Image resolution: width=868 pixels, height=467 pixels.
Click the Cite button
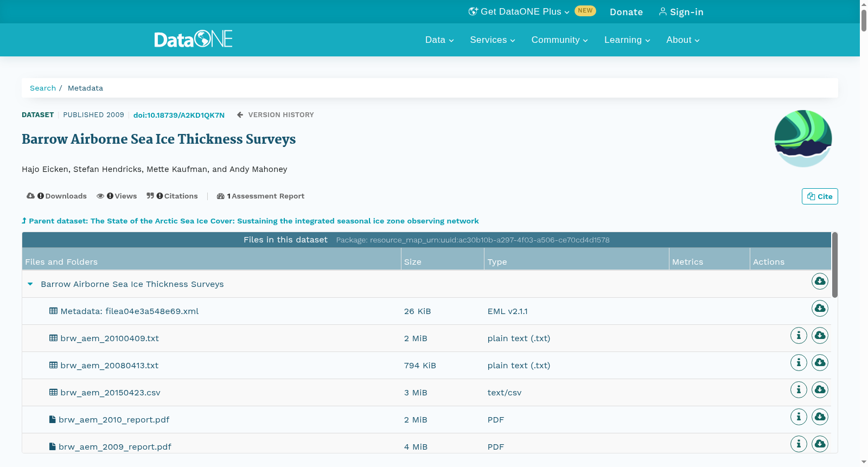click(x=820, y=196)
